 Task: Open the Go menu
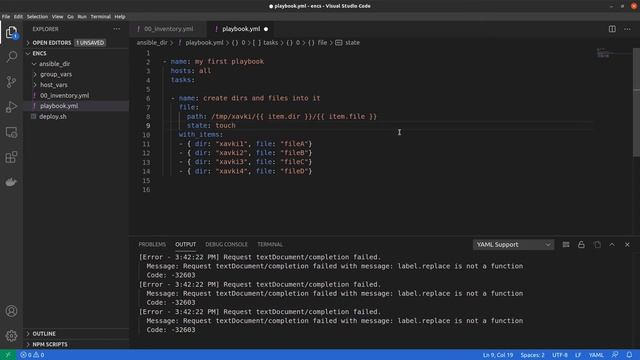(71, 17)
